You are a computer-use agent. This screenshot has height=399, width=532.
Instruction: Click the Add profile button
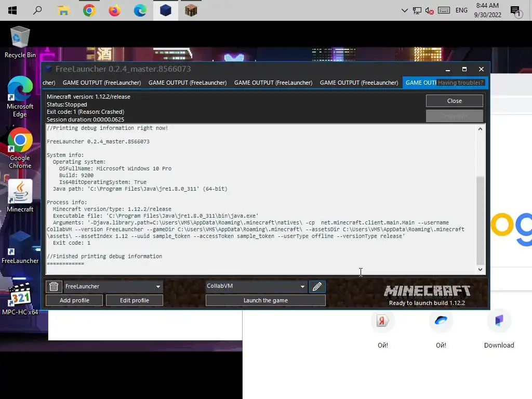(x=74, y=300)
